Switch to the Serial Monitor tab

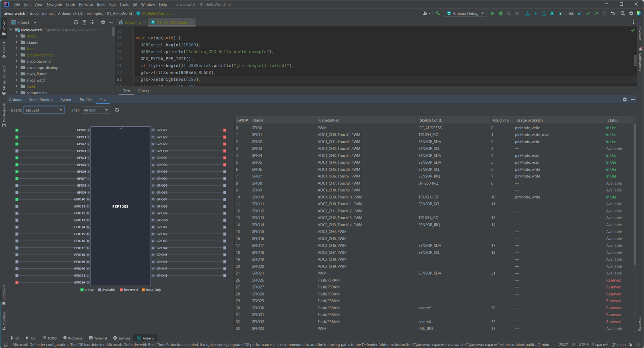click(x=41, y=99)
